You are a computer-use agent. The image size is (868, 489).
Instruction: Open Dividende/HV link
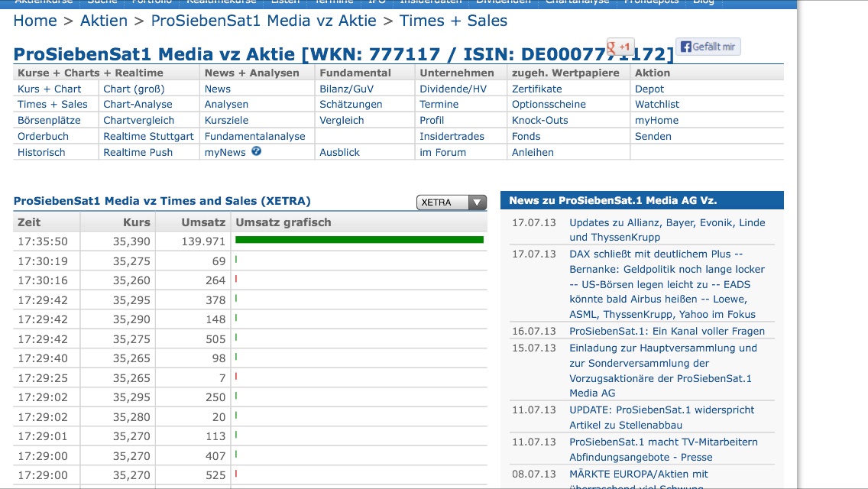pos(453,89)
